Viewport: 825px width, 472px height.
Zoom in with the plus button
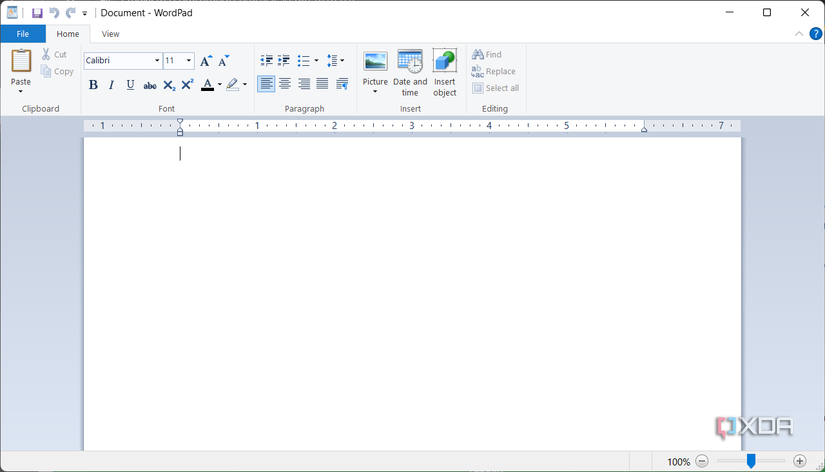[x=799, y=461]
